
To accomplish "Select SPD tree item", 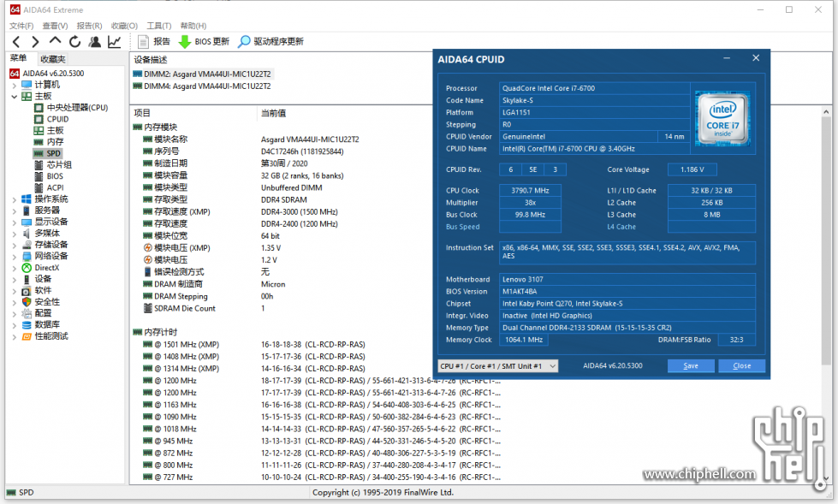I will point(47,153).
